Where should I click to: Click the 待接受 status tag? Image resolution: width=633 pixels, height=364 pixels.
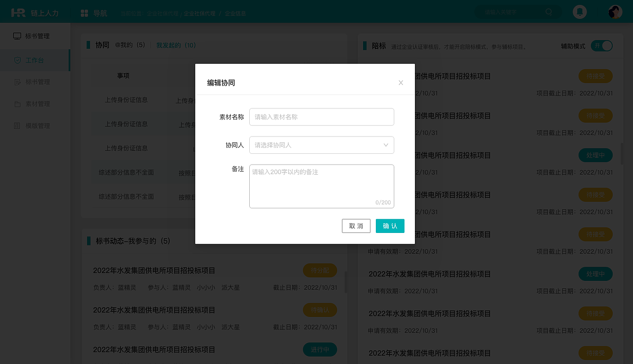coord(595,76)
